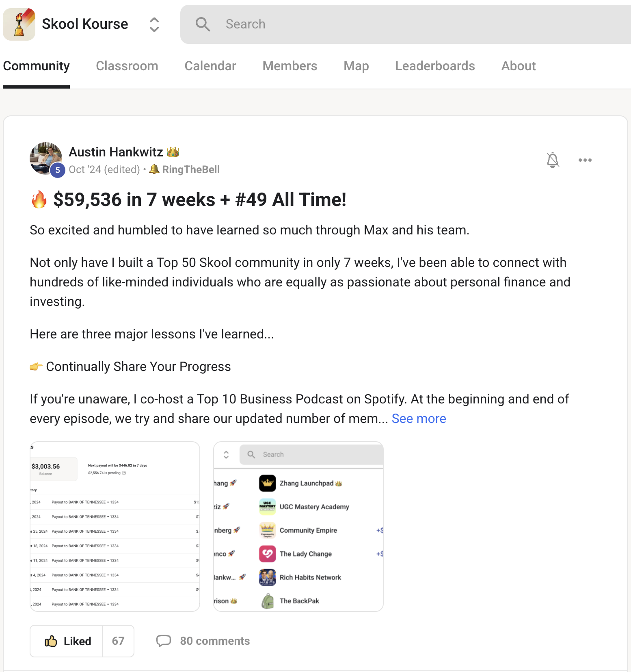Open the community switcher chevrons

154,24
